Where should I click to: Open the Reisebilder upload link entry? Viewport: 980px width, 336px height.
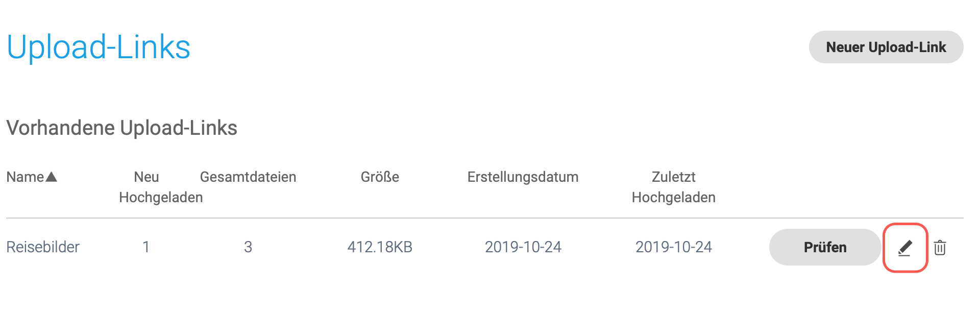(43, 247)
